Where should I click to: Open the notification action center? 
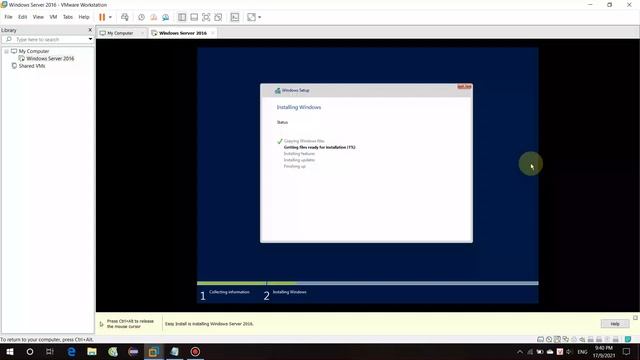click(627, 351)
